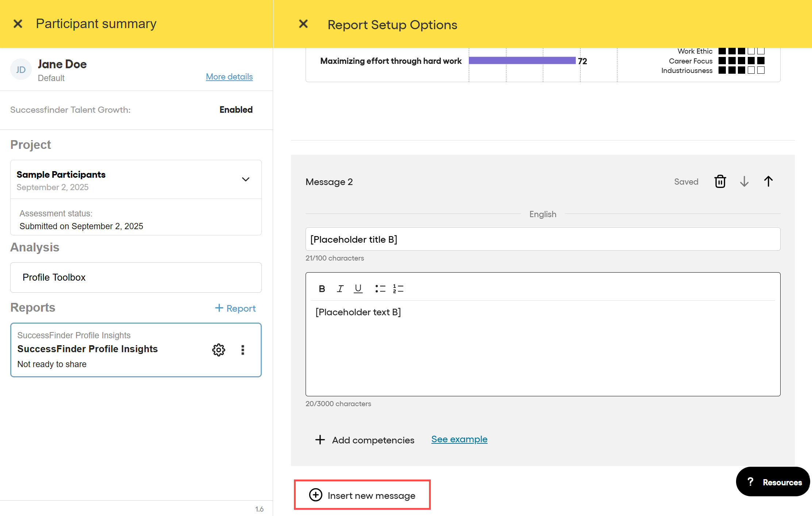Delete Message 2 with trash icon
Viewport: 812px width, 516px height.
tap(720, 181)
